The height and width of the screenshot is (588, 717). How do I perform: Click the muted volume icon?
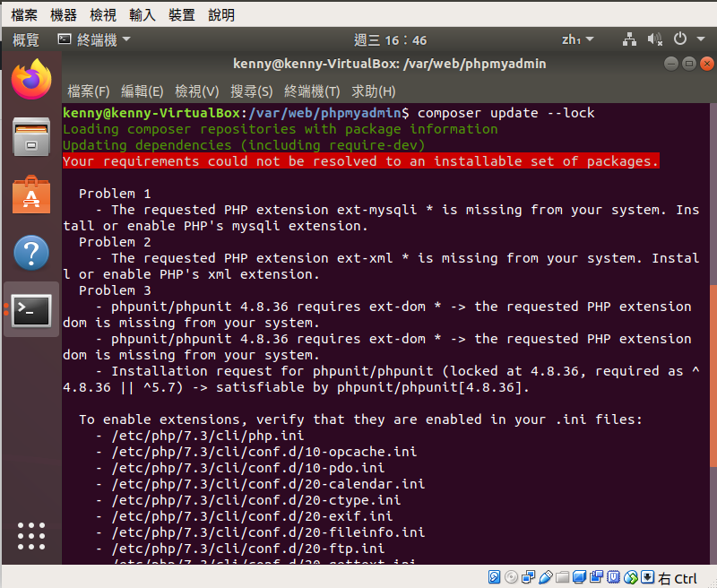tap(655, 39)
